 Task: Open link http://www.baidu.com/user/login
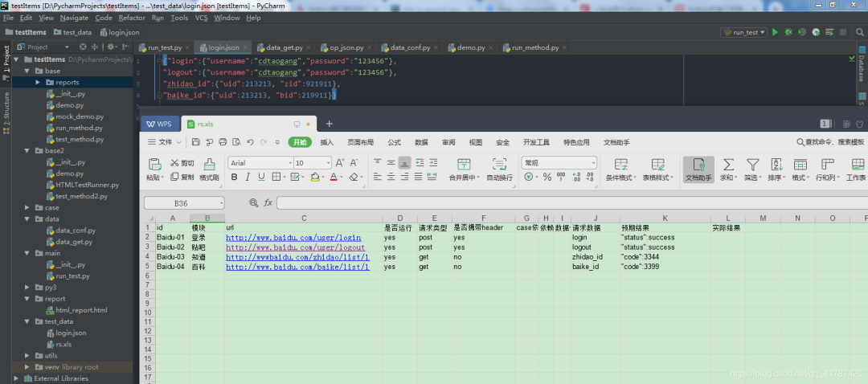pos(293,238)
